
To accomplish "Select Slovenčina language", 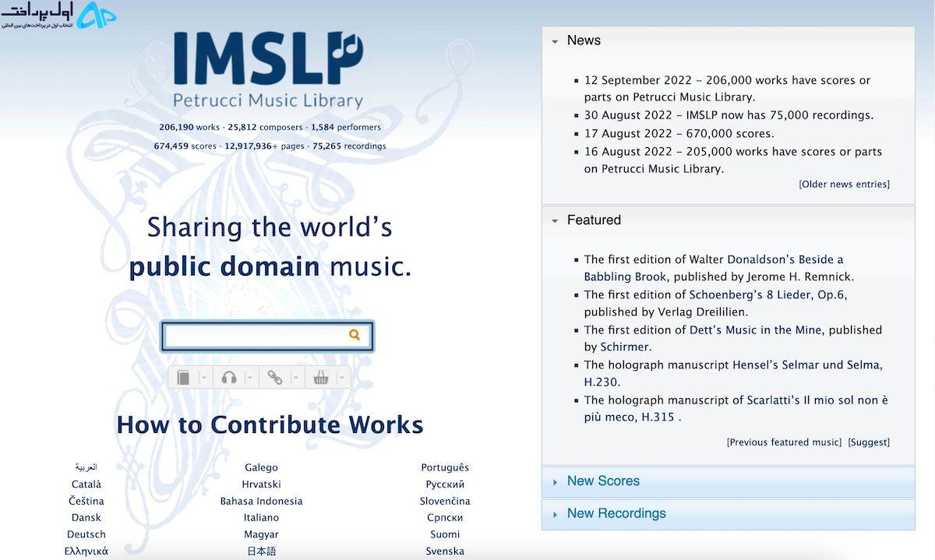I will point(445,502).
